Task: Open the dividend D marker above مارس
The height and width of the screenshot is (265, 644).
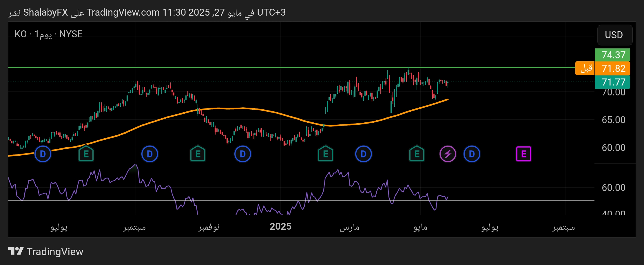Action: point(363,154)
